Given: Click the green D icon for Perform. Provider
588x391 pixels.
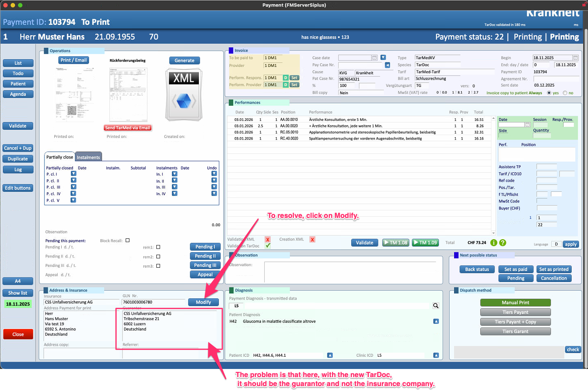Looking at the screenshot, I should [x=286, y=85].
